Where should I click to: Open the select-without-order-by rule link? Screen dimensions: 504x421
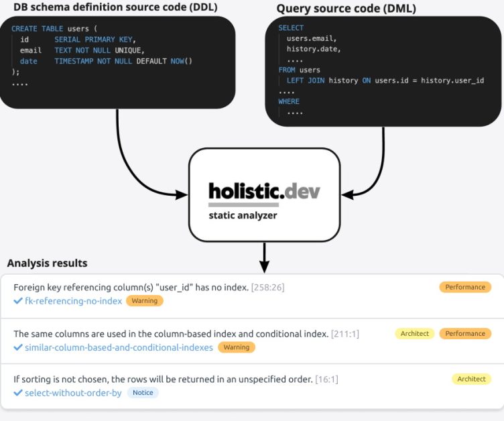pyautogui.click(x=73, y=393)
